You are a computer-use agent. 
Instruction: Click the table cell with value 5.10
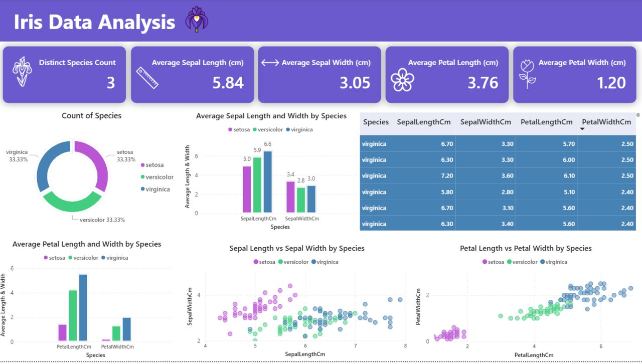click(547, 192)
